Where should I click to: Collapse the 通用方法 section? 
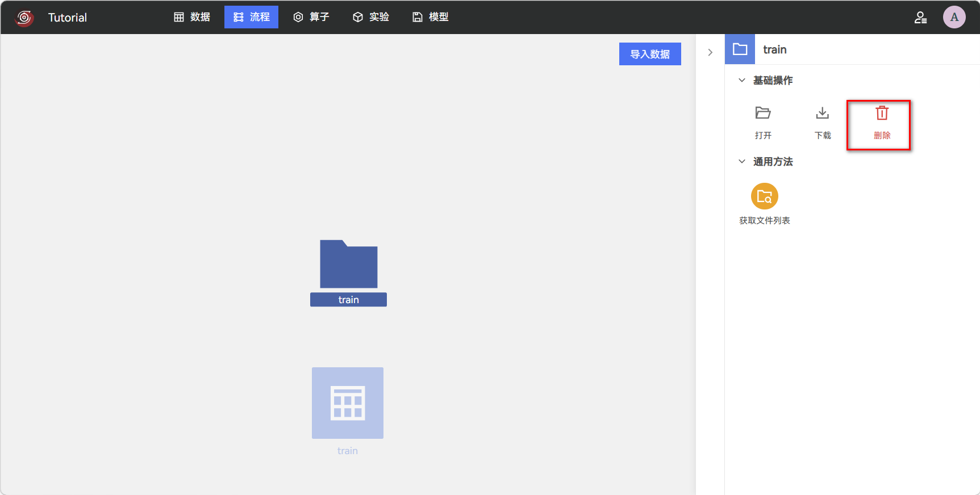pos(742,161)
